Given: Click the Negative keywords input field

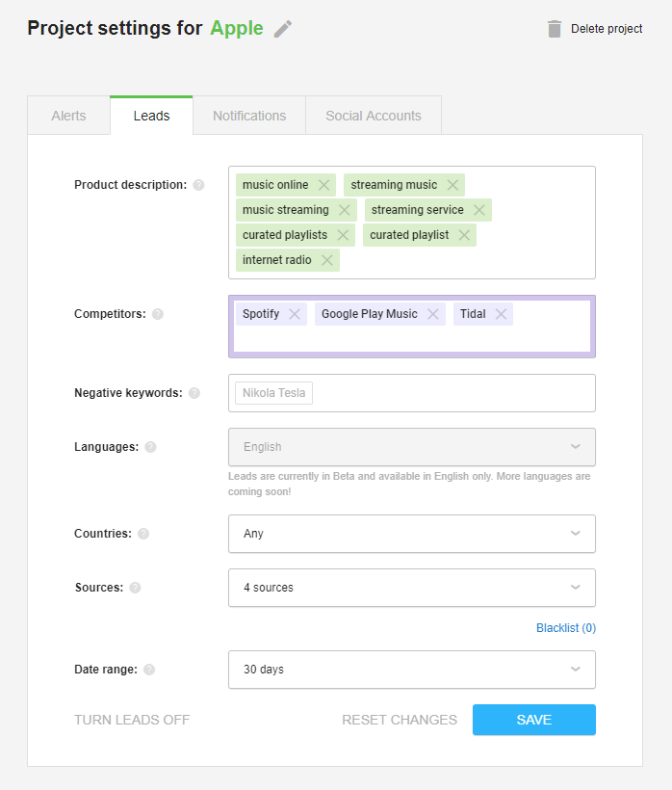Looking at the screenshot, I should point(412,393).
